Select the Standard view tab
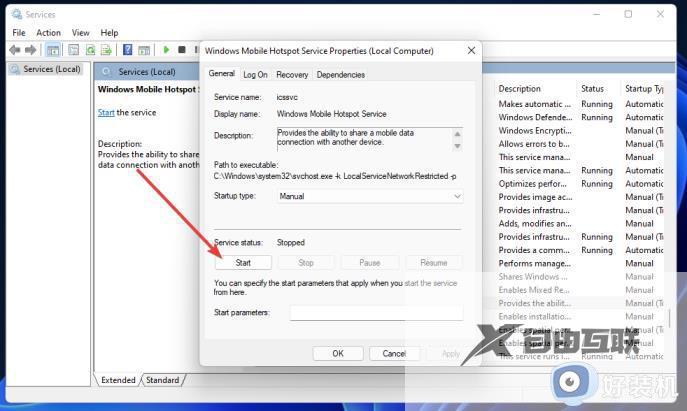Screen dimensions: 687x411 coord(163,380)
